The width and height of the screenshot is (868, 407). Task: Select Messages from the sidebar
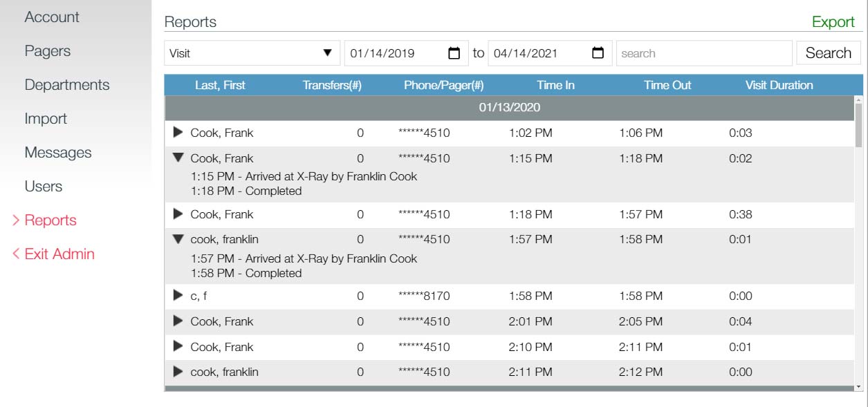pyautogui.click(x=58, y=153)
